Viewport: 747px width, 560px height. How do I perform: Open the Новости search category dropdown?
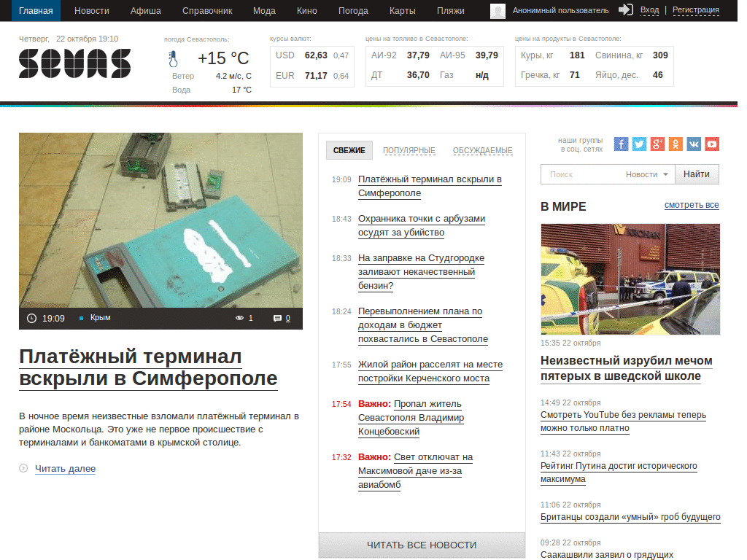(647, 174)
